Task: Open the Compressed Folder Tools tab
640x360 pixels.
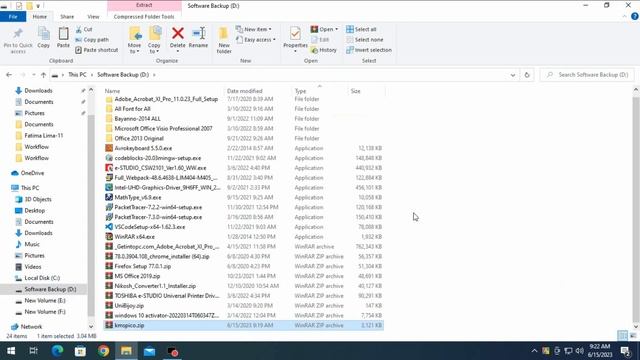Action: tap(144, 17)
